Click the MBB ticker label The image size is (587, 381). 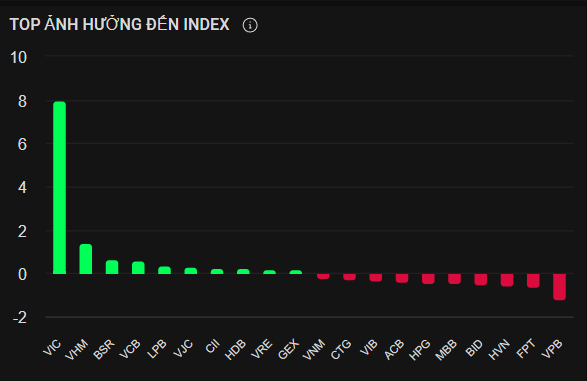coord(446,350)
